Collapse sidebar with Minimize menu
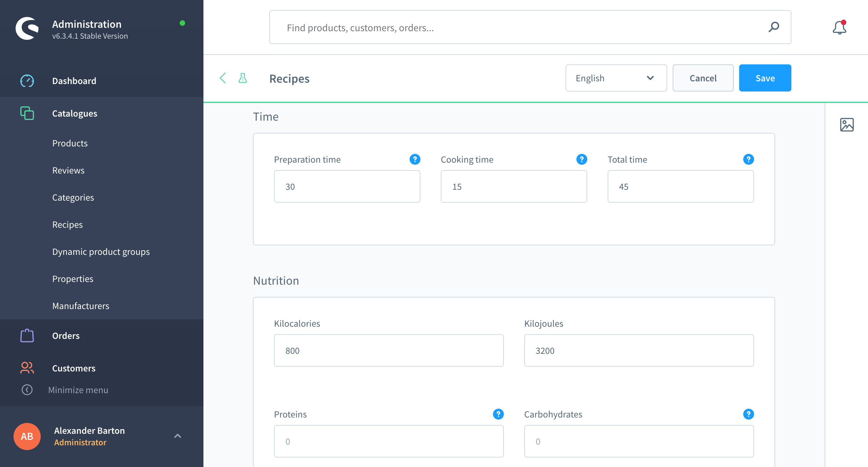This screenshot has width=868, height=467. 78,390
